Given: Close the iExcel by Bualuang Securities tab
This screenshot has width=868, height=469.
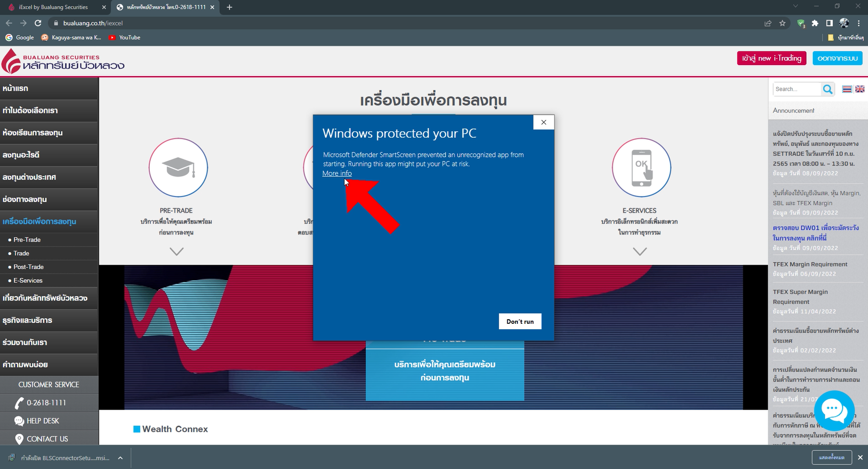Looking at the screenshot, I should coord(104,7).
